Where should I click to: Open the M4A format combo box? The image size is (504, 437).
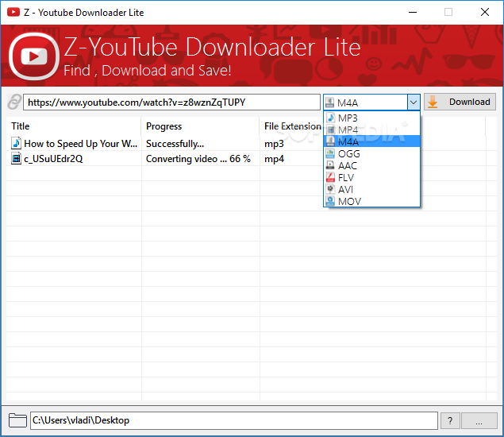click(x=371, y=102)
